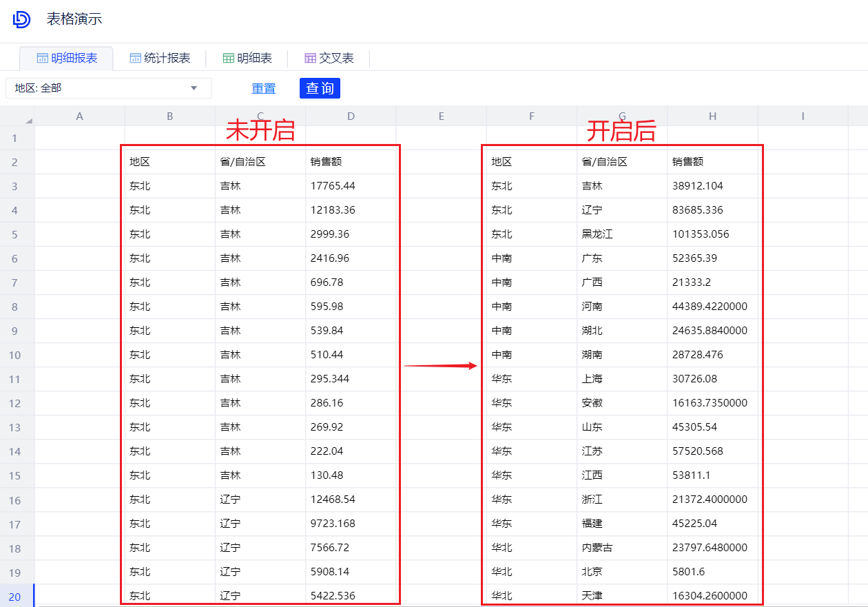Screen dimensions: 868x607
Task: Select column E header
Action: (441, 116)
